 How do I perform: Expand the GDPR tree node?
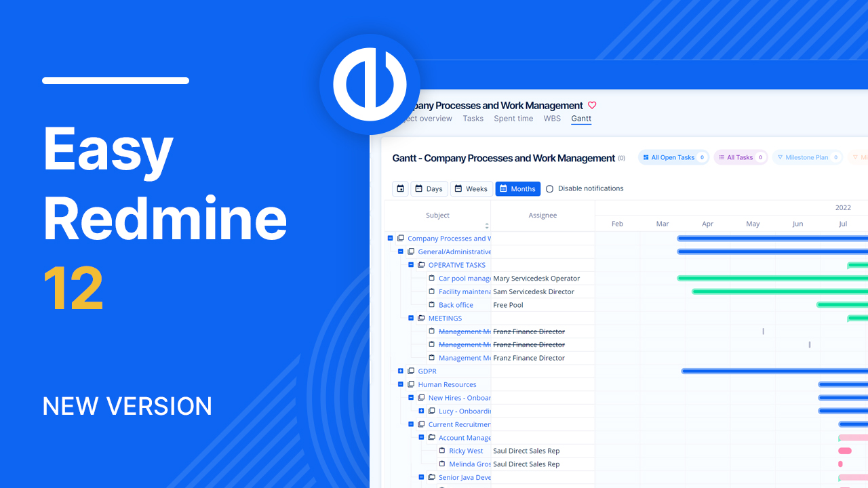pos(400,371)
